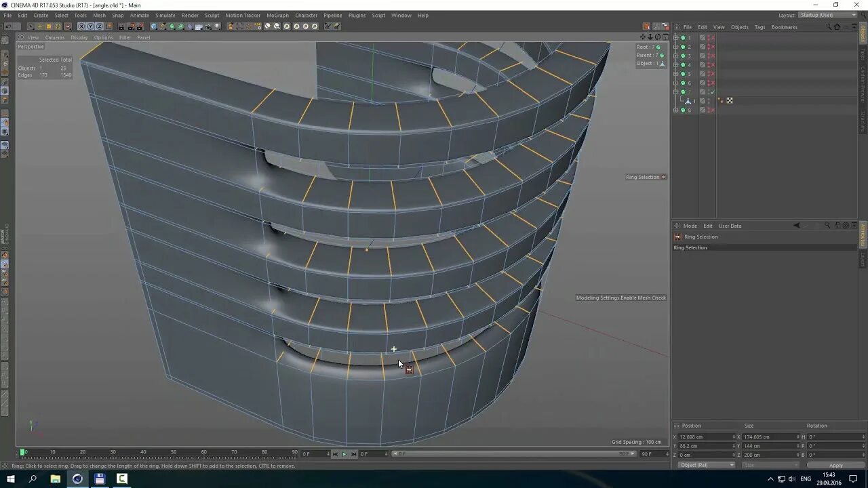Viewport: 868px width, 488px height.
Task: Click the Undo icon in the top toolbar
Action: pyautogui.click(x=7, y=26)
